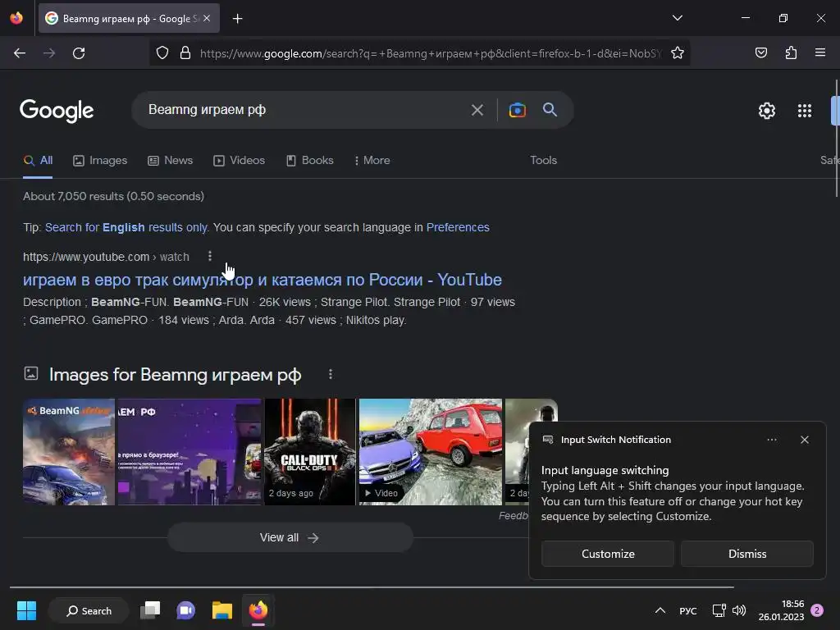Open YouTube result about евро трак симулятор

[x=262, y=280]
